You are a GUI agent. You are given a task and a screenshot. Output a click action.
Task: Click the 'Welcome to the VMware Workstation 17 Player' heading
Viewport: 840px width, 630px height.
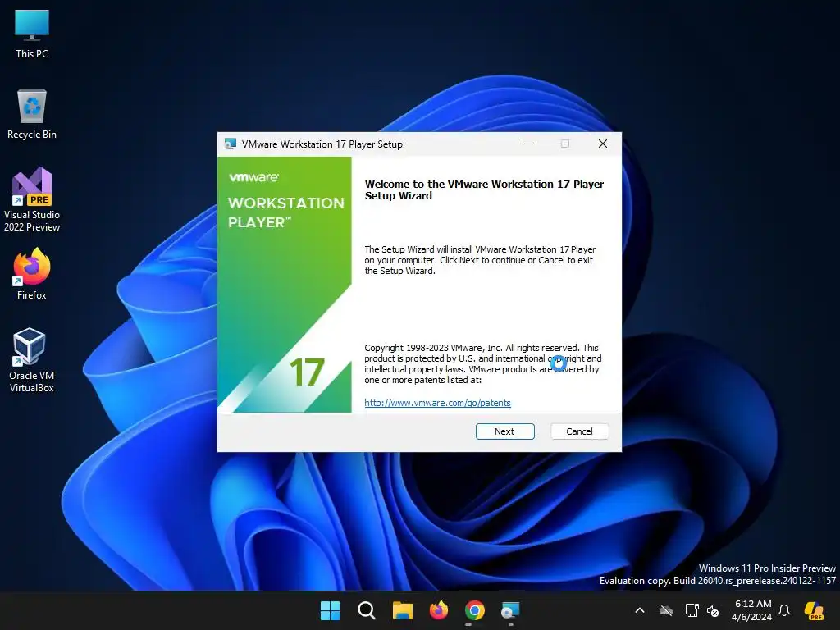click(x=484, y=189)
